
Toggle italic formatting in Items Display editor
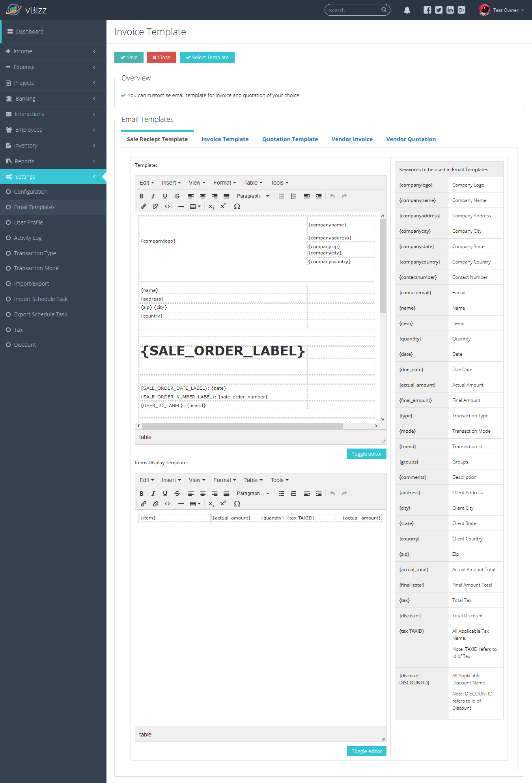pyautogui.click(x=153, y=493)
